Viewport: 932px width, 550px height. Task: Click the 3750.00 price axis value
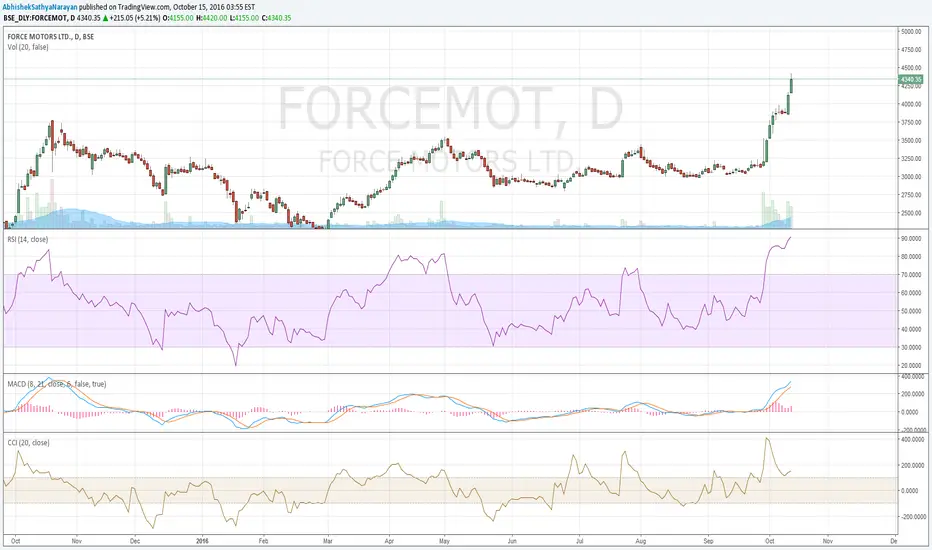point(911,122)
